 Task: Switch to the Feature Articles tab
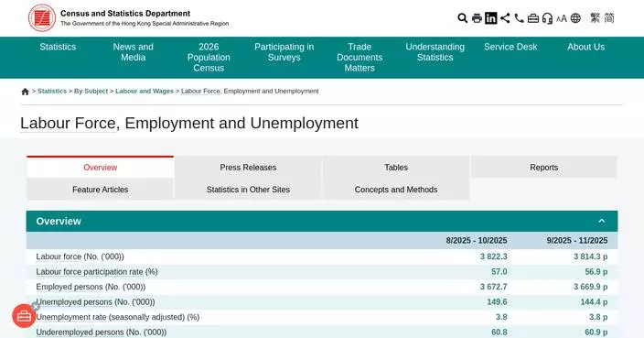[101, 190]
